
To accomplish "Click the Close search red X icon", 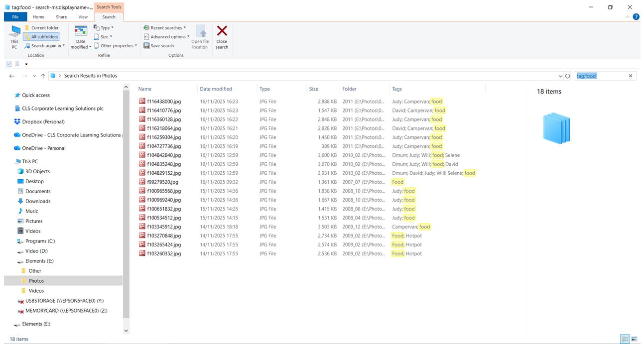I will pyautogui.click(x=222, y=31).
